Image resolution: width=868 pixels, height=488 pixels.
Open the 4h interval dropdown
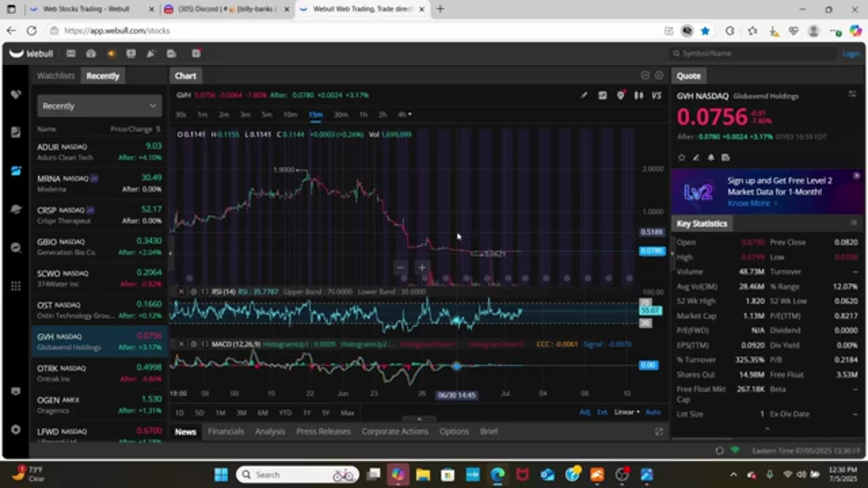(405, 115)
